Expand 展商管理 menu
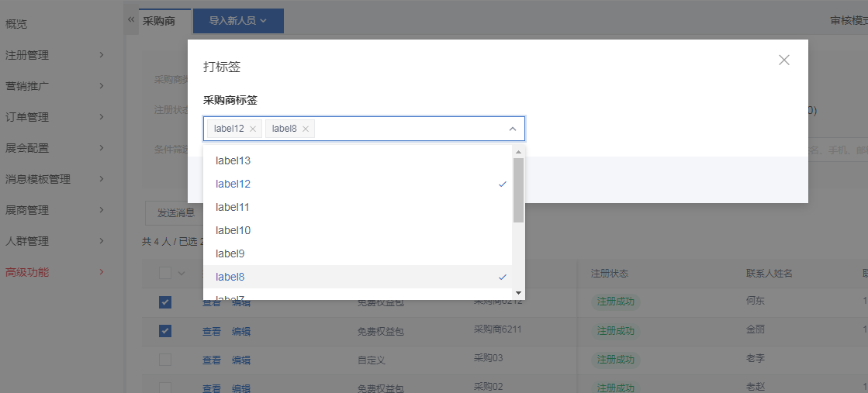 pyautogui.click(x=55, y=210)
